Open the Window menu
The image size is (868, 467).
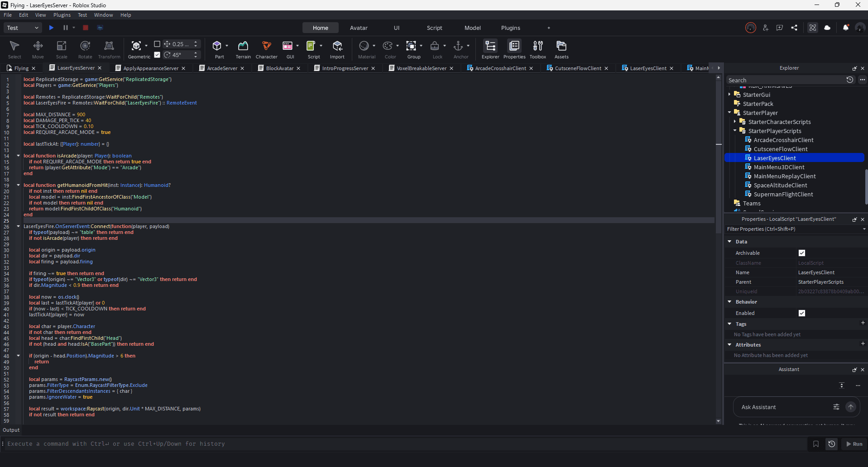click(x=103, y=14)
